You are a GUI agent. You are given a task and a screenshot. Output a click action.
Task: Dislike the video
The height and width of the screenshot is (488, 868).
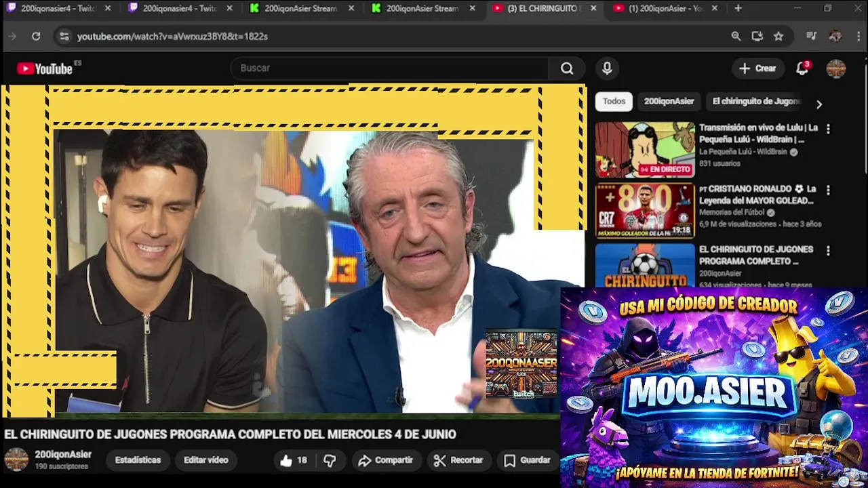pos(330,460)
